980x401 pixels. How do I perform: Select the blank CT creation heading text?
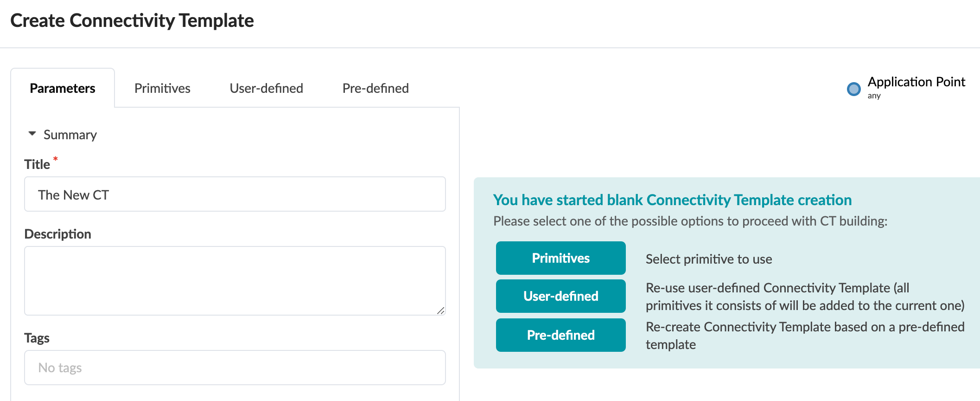pyautogui.click(x=672, y=200)
